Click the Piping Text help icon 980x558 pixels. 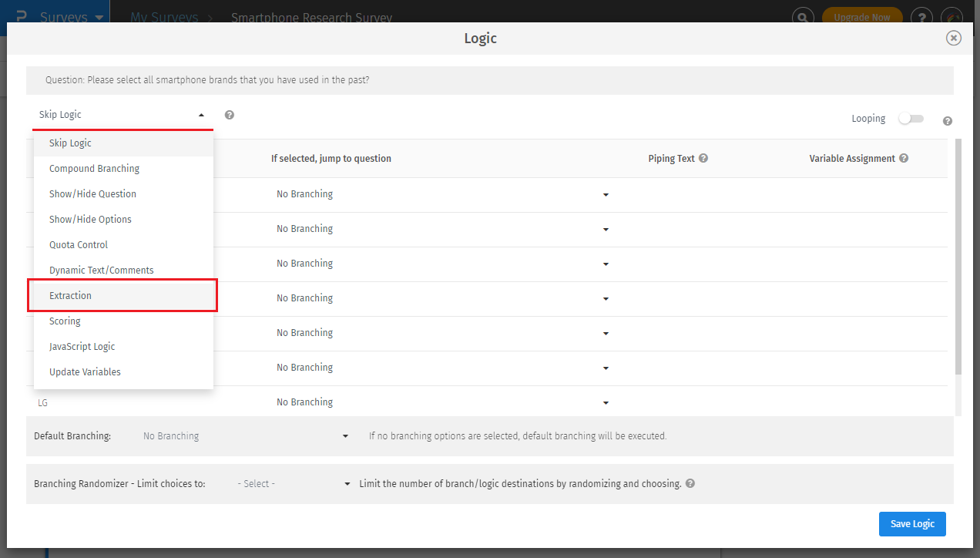coord(702,157)
